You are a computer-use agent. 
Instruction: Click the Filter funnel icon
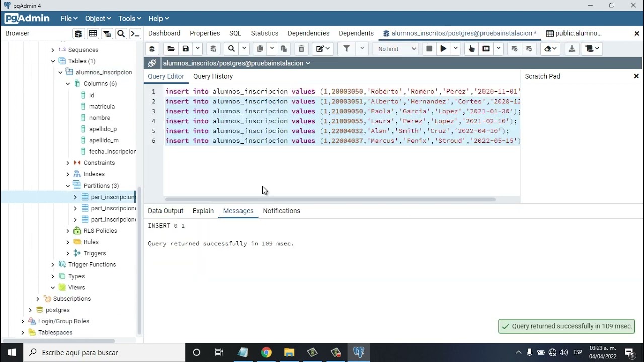(x=347, y=49)
